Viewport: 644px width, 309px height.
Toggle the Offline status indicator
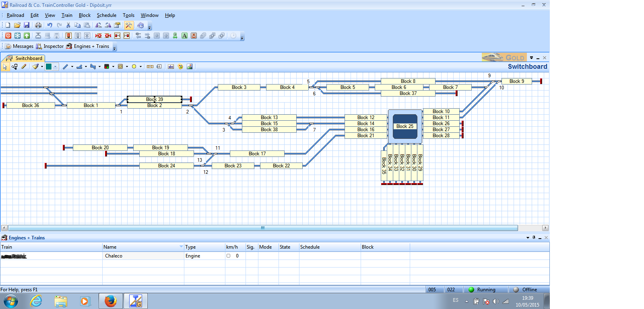click(516, 290)
